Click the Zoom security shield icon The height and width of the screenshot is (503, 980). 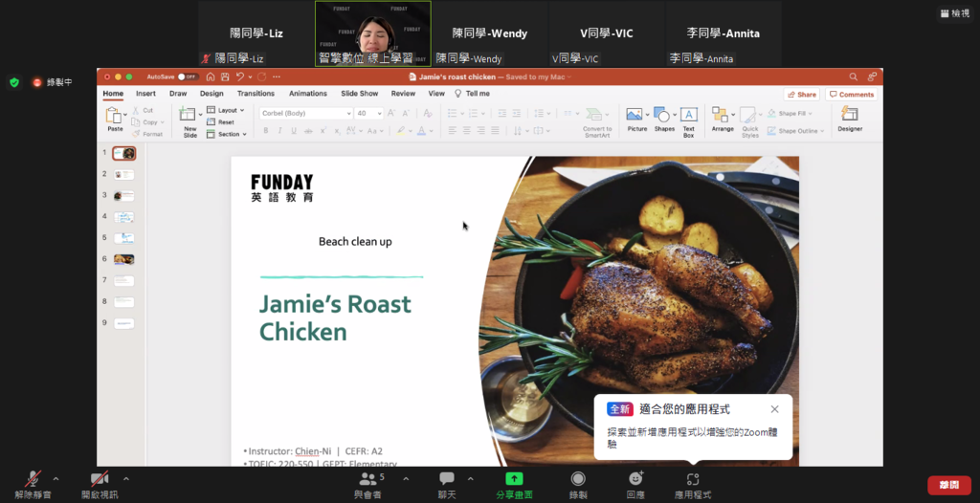(14, 82)
